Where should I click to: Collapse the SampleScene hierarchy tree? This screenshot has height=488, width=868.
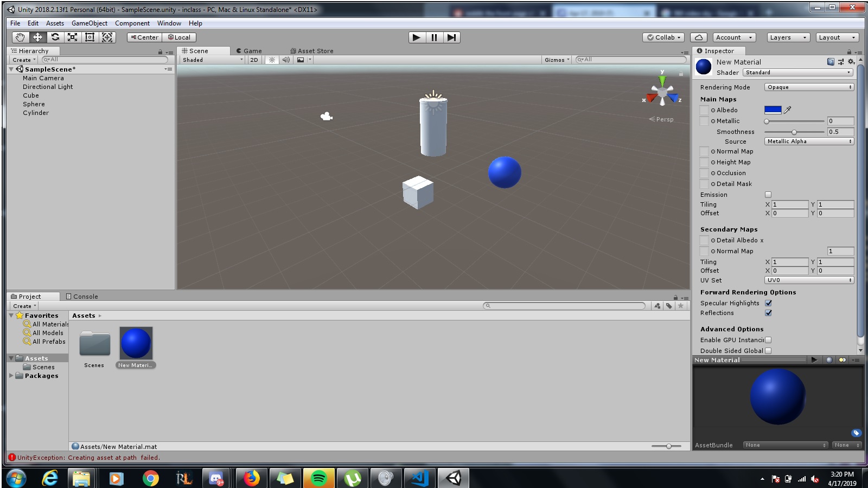tap(11, 69)
